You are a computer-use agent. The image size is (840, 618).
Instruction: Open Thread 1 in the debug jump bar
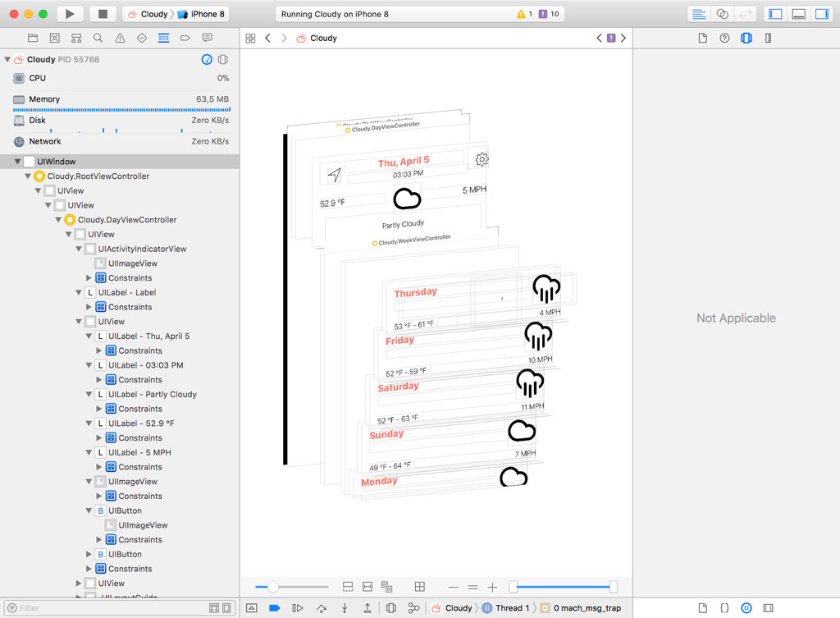pyautogui.click(x=511, y=607)
